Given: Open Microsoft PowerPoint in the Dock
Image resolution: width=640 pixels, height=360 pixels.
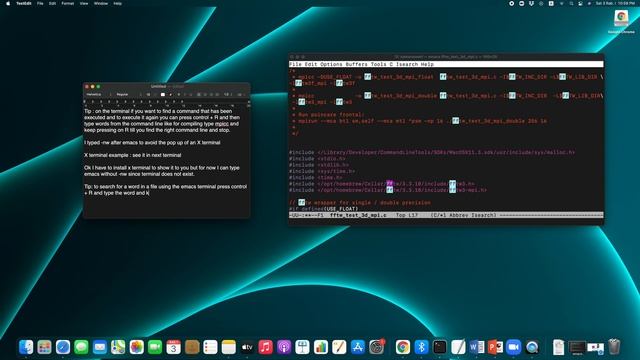Looking at the screenshot, I should (x=495, y=347).
